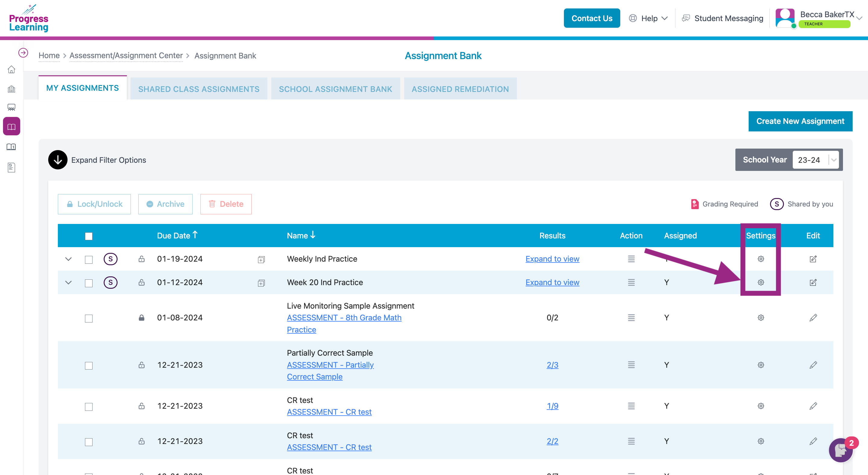868x475 pixels.
Task: Click the Create New Assignment button
Action: 800,121
